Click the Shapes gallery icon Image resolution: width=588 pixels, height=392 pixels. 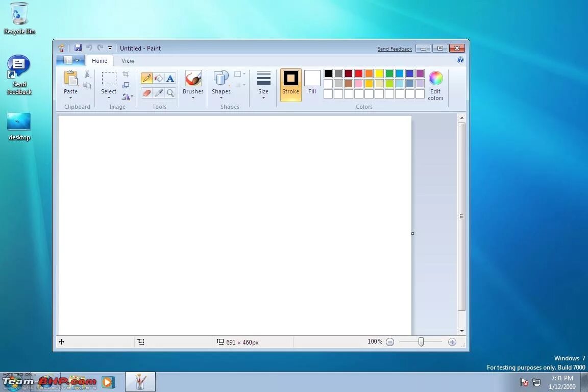tap(221, 78)
